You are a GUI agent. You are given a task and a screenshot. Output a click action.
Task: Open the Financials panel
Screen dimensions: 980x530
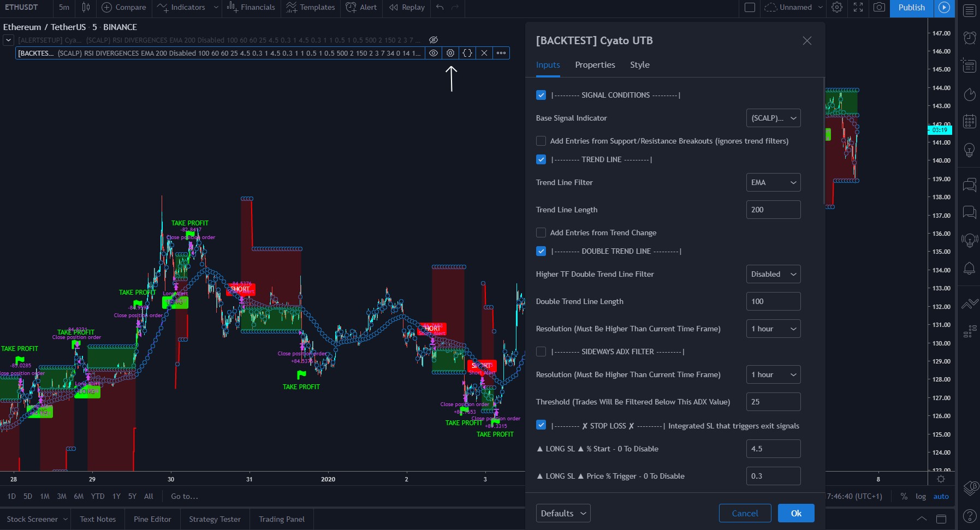tap(251, 7)
